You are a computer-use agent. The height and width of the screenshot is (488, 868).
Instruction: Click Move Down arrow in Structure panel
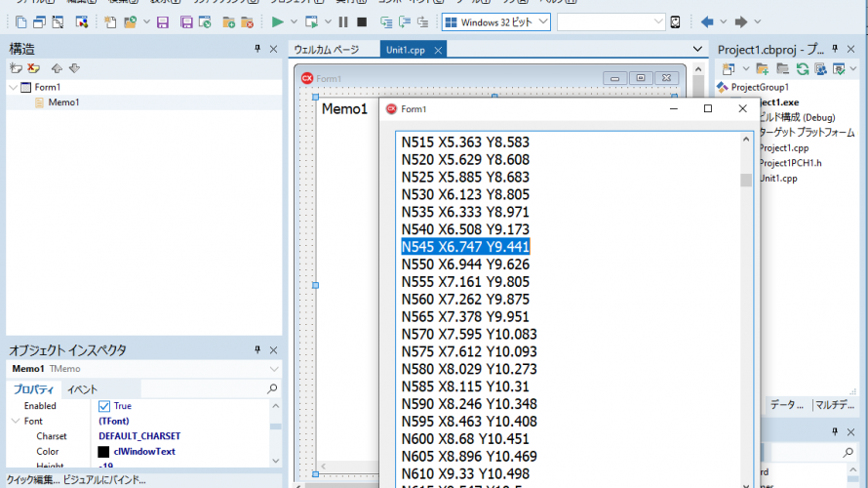pos(74,68)
